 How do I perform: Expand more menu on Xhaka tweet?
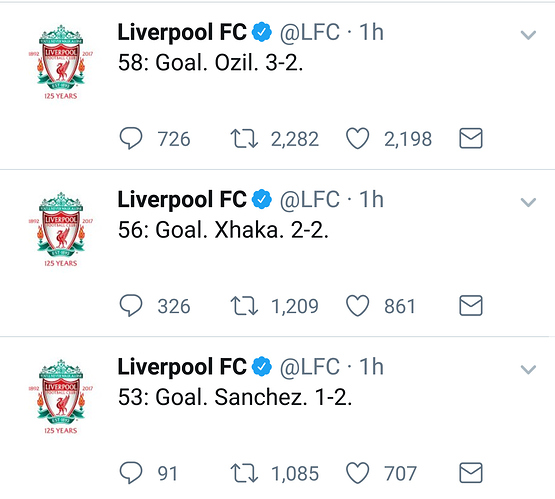pyautogui.click(x=528, y=202)
